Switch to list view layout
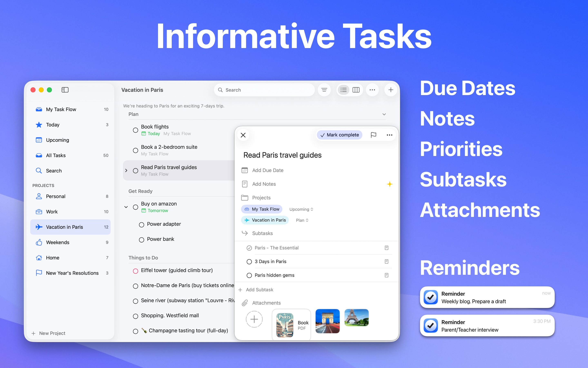Screen dimensions: 588x368 click(x=344, y=90)
